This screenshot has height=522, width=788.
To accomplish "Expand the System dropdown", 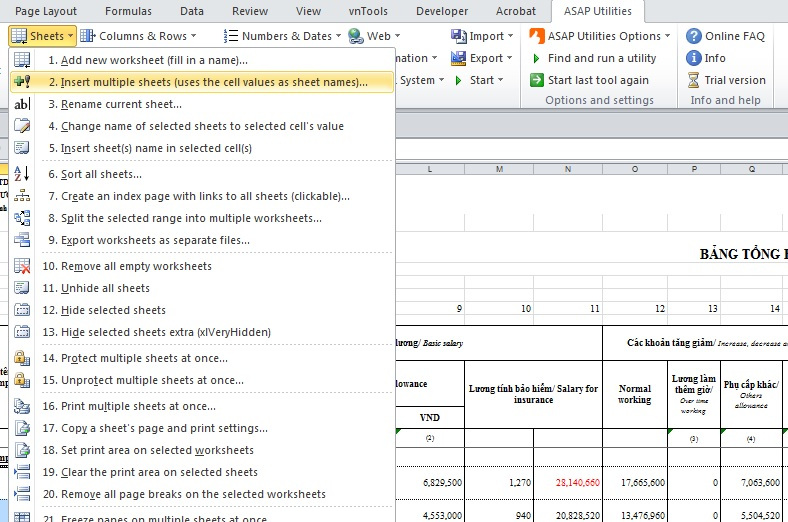I will [x=422, y=80].
